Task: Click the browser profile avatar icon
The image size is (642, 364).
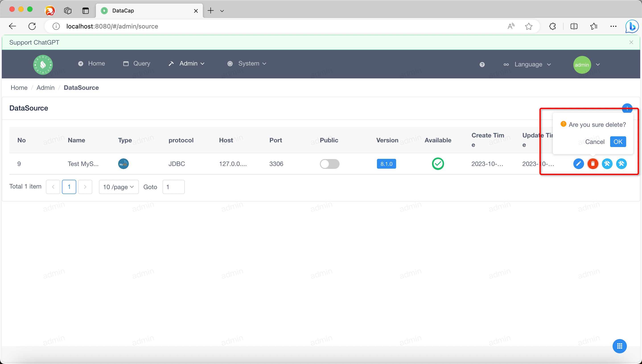Action: pos(50,10)
